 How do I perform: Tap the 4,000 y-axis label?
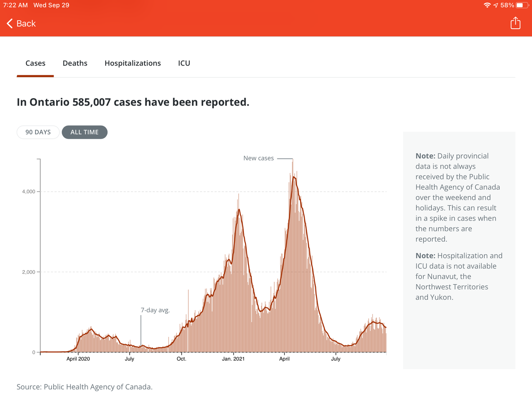point(29,192)
